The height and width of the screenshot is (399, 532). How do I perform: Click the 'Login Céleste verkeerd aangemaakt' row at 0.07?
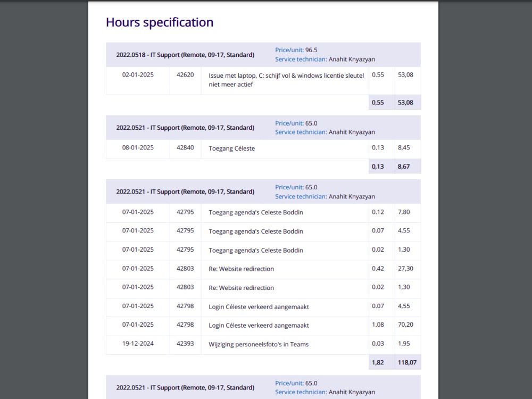[263, 307]
